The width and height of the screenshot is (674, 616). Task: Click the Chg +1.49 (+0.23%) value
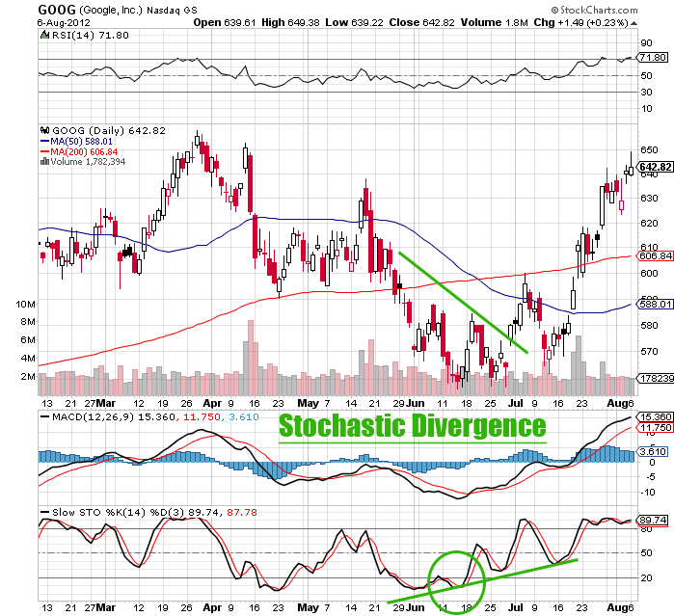point(581,23)
